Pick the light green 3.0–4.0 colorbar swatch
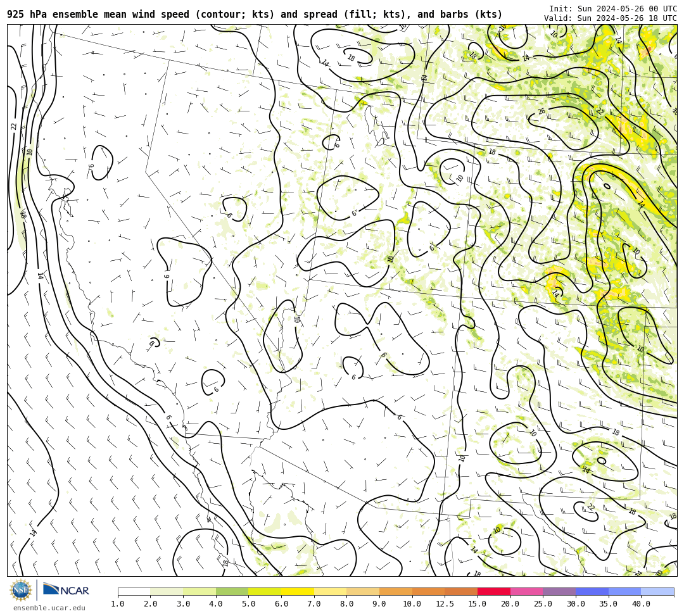 click(x=199, y=591)
